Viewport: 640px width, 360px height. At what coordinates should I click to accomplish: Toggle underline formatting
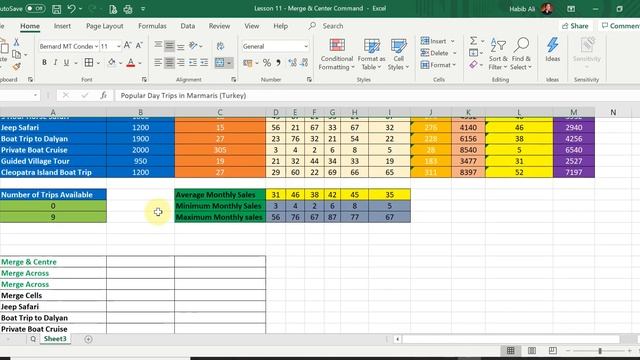click(66, 62)
